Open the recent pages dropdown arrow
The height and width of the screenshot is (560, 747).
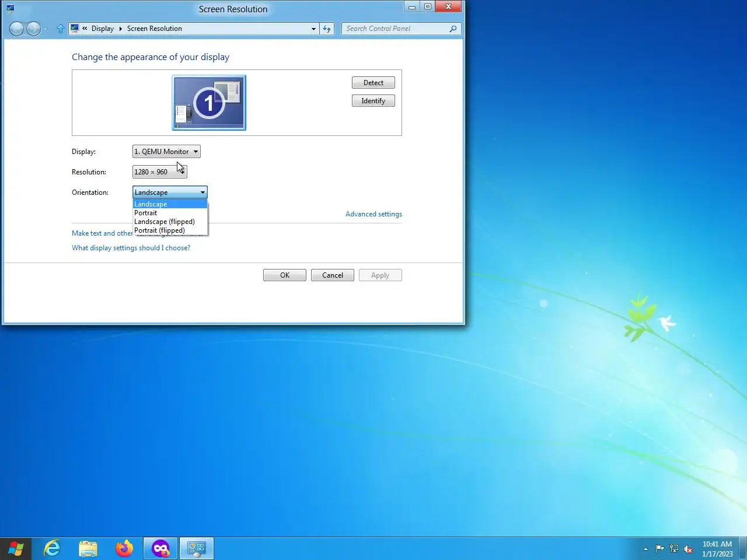[45, 29]
